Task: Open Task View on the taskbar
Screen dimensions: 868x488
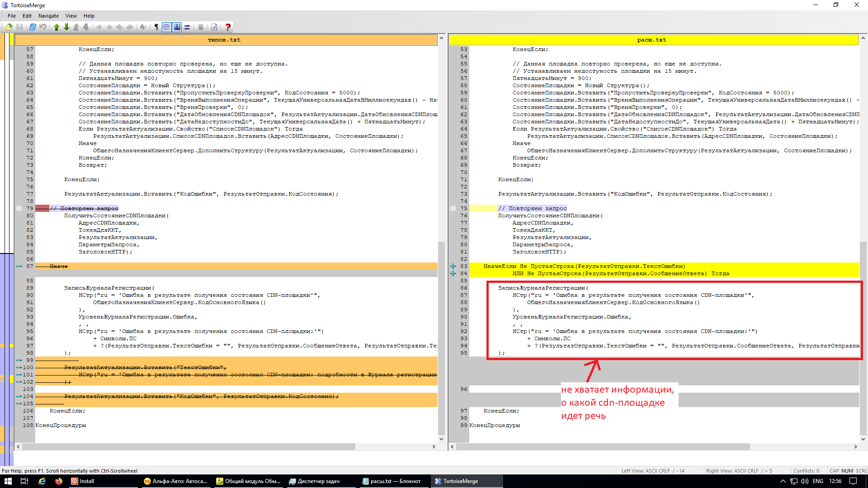Action: [24, 481]
